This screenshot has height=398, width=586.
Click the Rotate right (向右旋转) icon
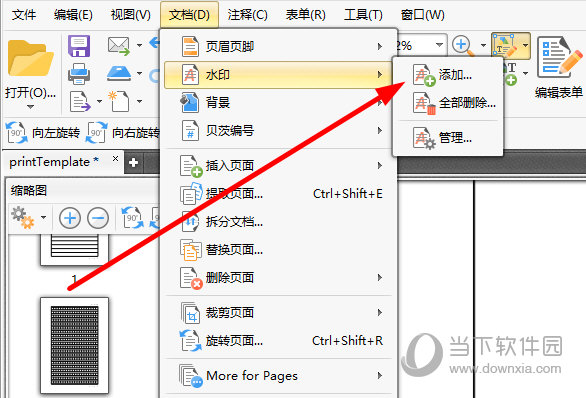click(96, 132)
